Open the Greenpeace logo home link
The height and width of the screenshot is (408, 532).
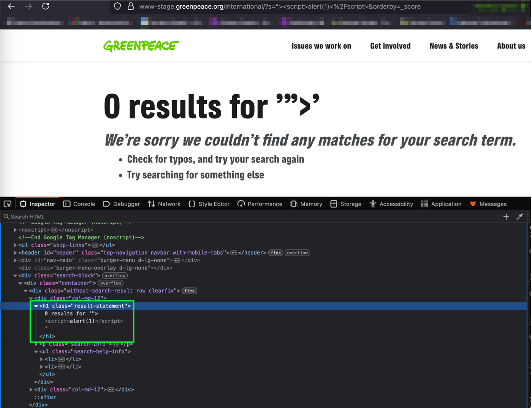point(141,46)
